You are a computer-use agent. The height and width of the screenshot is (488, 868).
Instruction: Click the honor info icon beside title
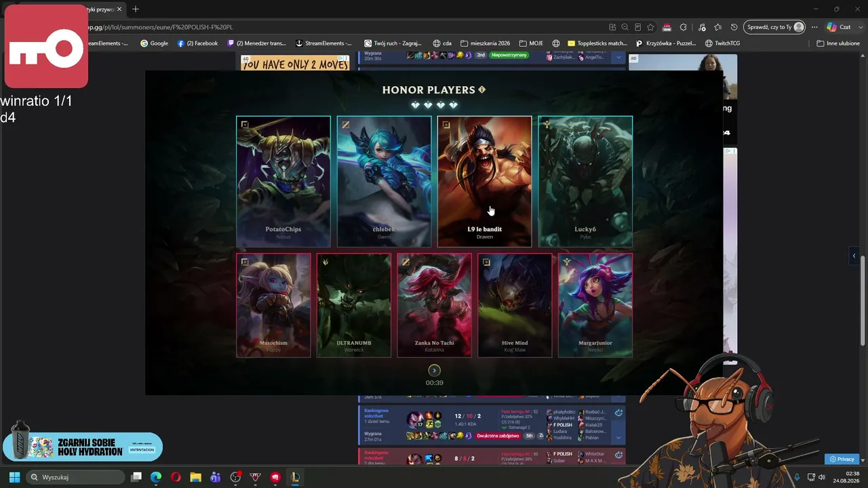click(482, 89)
